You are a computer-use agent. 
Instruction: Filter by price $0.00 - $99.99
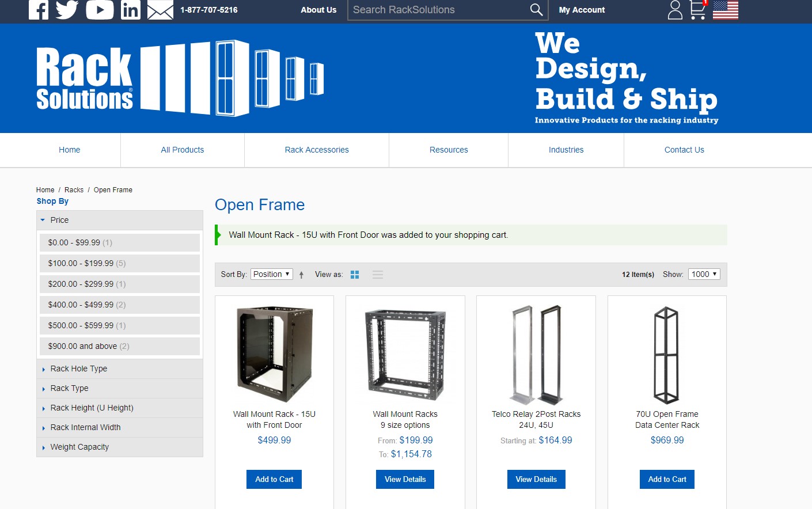120,242
